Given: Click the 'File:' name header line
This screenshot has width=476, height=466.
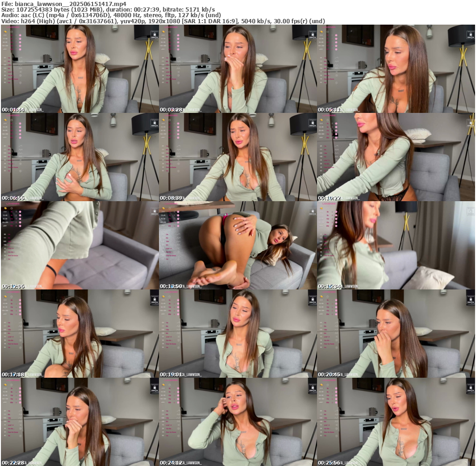Looking at the screenshot, I should pos(64,4).
